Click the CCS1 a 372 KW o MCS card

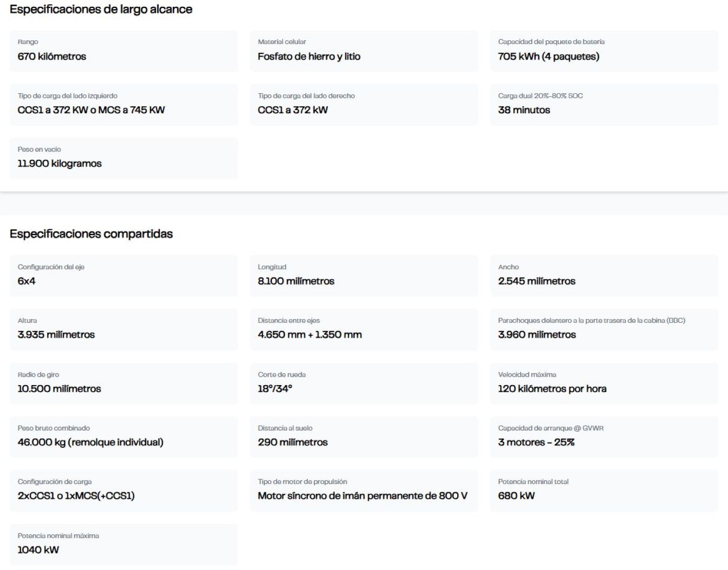[124, 104]
